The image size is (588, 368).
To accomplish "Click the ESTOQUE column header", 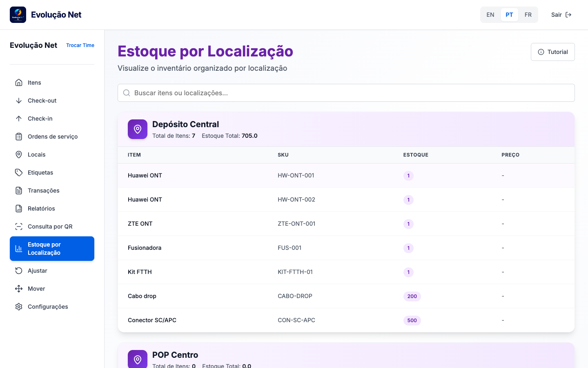I will click(x=416, y=155).
